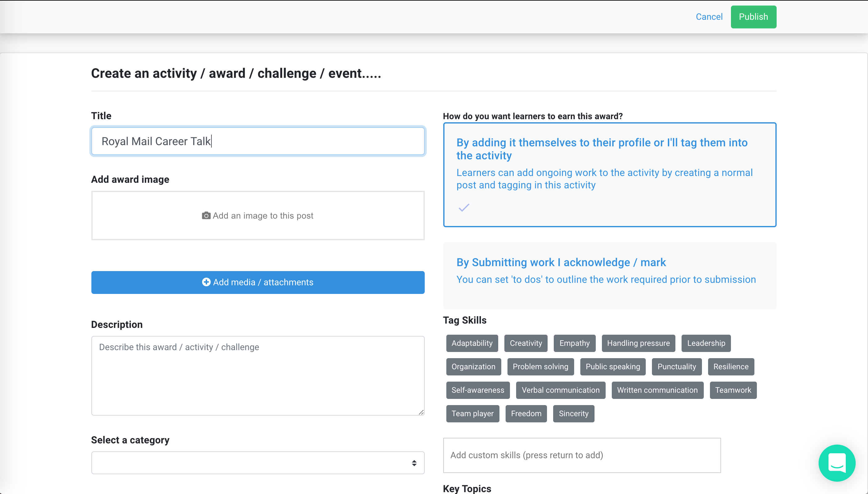Toggle the Empathy skill tag
Screen dimensions: 868x494
[574, 343]
